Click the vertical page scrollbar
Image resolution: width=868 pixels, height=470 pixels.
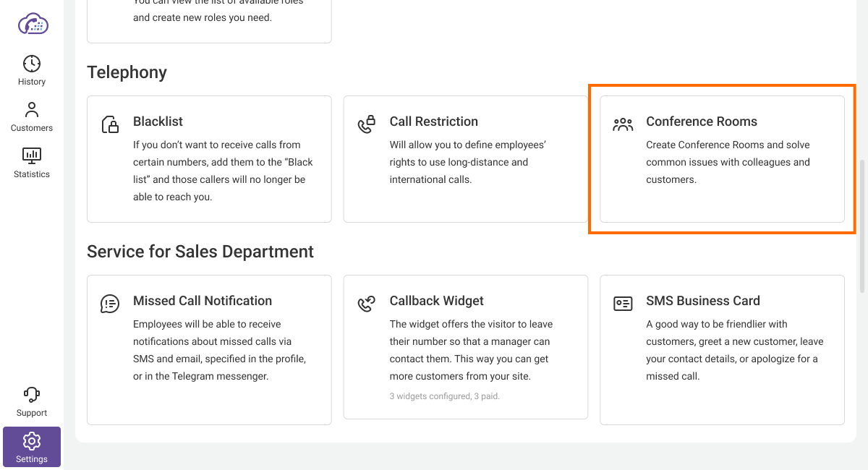861,224
